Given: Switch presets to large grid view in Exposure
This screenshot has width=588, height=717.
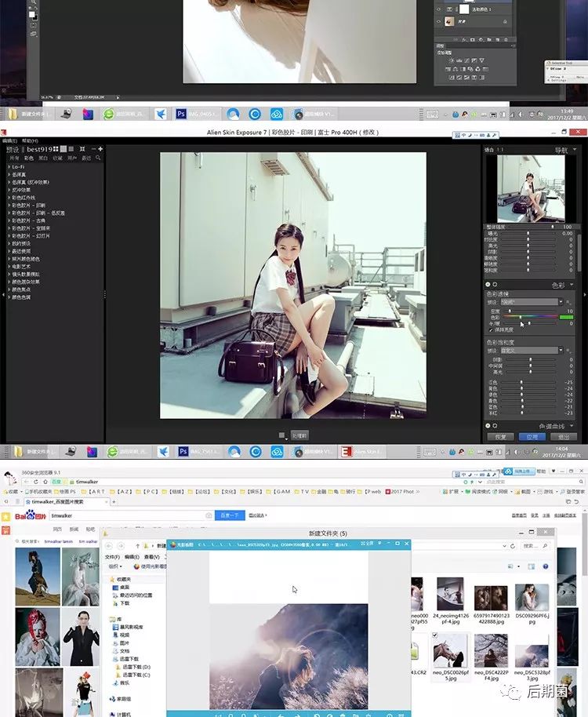Looking at the screenshot, I should click(56, 149).
